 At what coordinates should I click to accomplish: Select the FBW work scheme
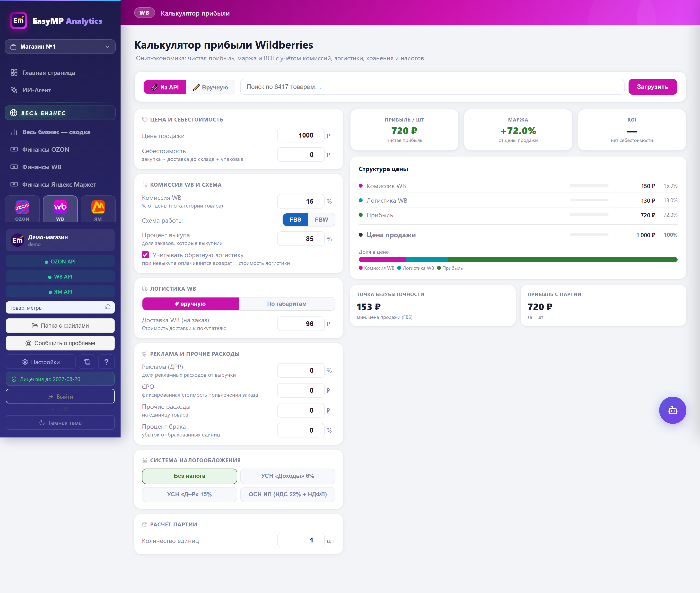tap(321, 219)
